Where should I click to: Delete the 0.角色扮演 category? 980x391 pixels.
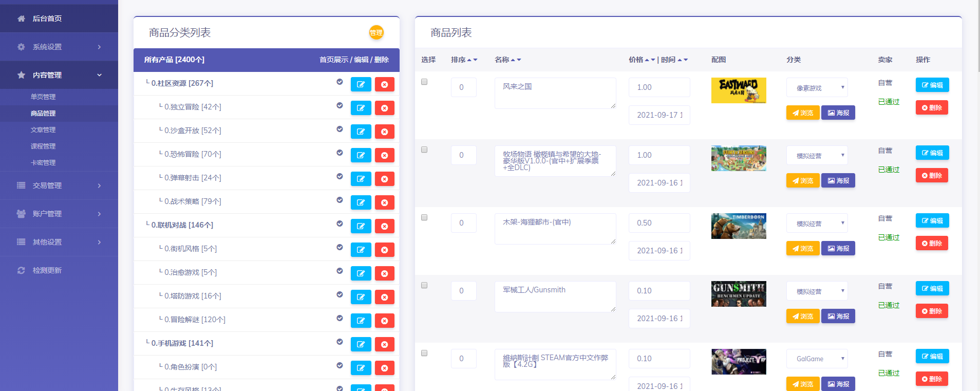coord(384,368)
